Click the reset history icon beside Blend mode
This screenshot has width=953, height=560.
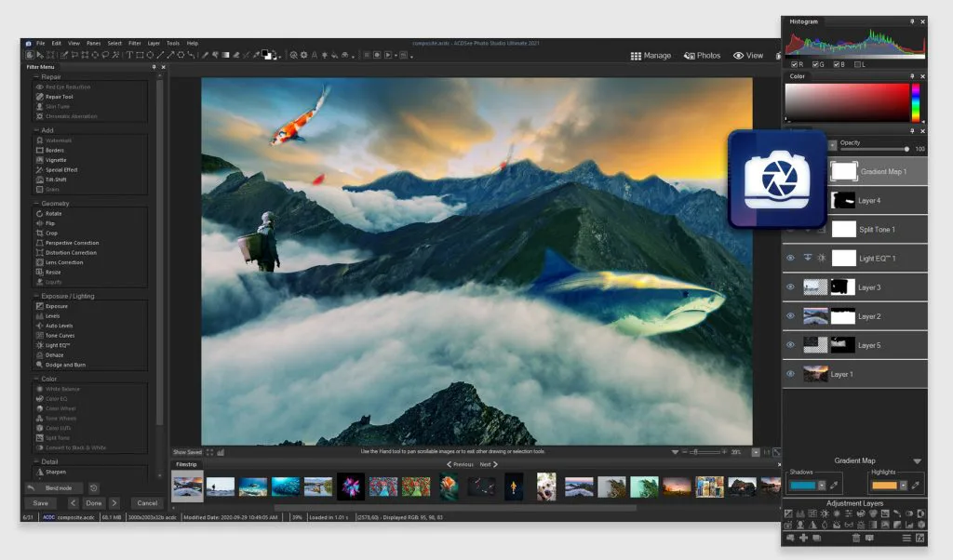pos(94,487)
